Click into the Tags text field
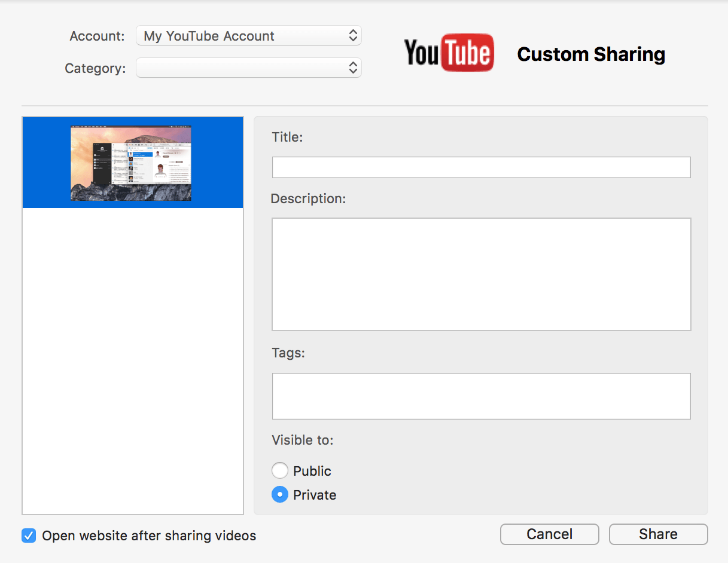 [x=482, y=396]
